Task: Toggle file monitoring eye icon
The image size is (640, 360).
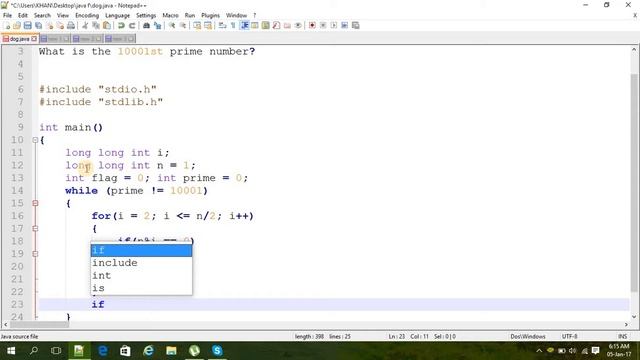Action: [298, 26]
